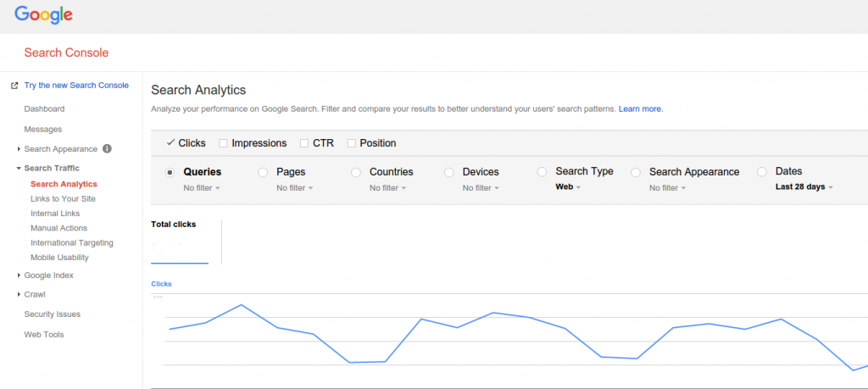Select the Dates radio button
The width and height of the screenshot is (868, 389).
[x=762, y=172]
